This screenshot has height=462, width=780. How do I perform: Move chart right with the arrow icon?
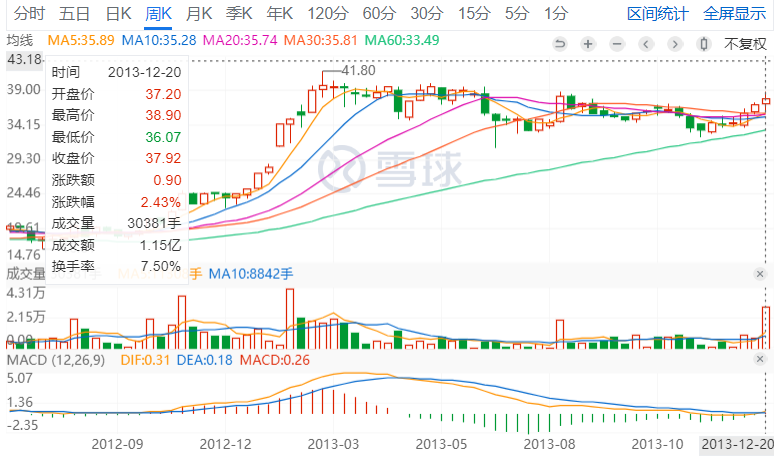click(x=675, y=44)
